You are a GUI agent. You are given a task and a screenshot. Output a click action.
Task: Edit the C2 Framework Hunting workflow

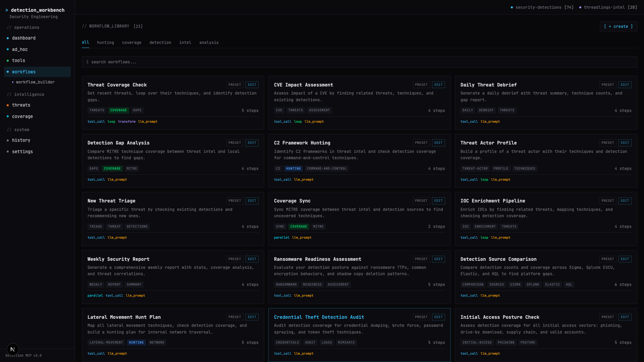click(438, 143)
